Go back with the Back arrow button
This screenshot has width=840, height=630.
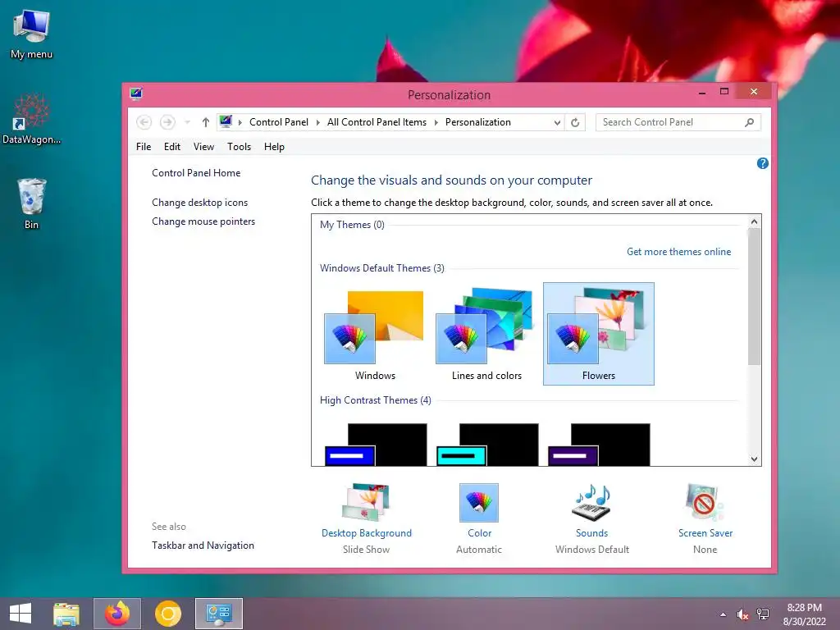point(144,122)
